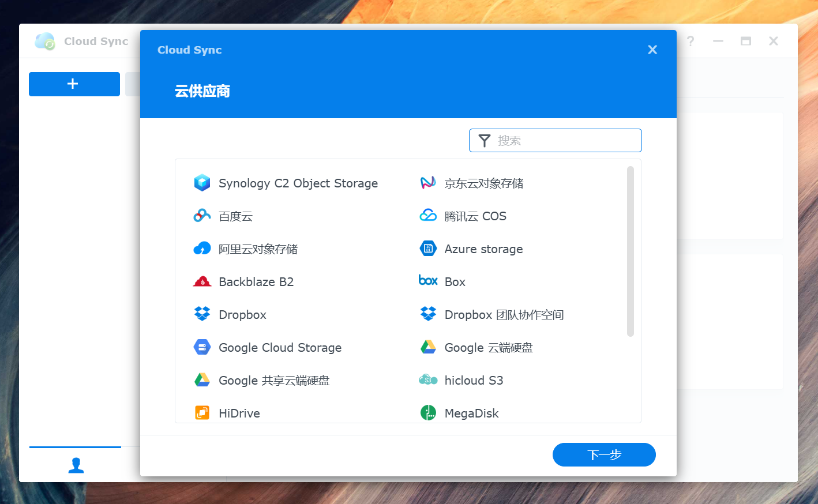Select 'Google 共享云端硬盘' label
The width and height of the screenshot is (818, 504).
tap(274, 381)
